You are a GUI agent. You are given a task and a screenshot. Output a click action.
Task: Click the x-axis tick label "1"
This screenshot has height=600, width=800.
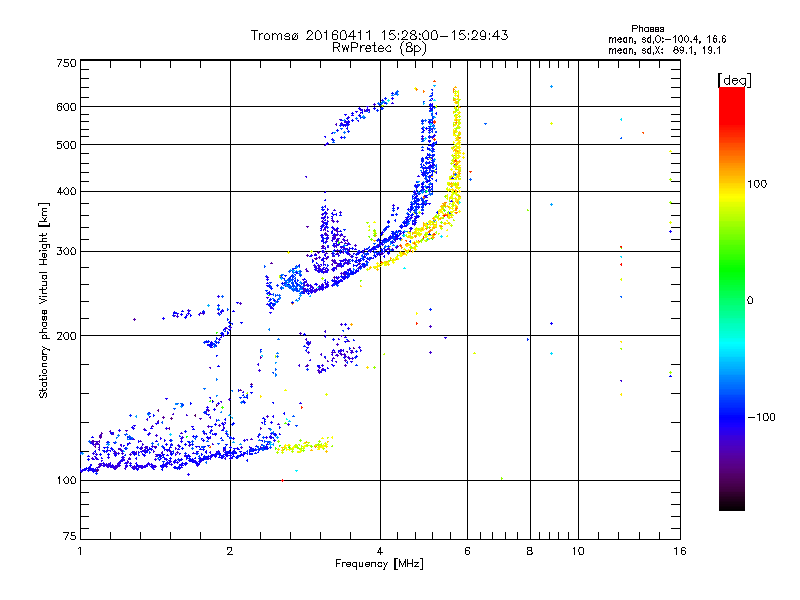pyautogui.click(x=80, y=551)
